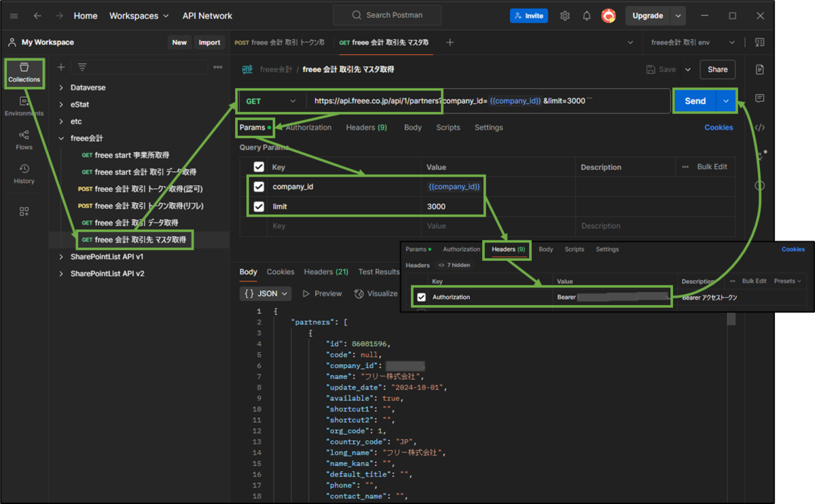Viewport: 815px width, 504px height.
Task: Open the code snippet icon in right sidebar
Action: pos(760,128)
